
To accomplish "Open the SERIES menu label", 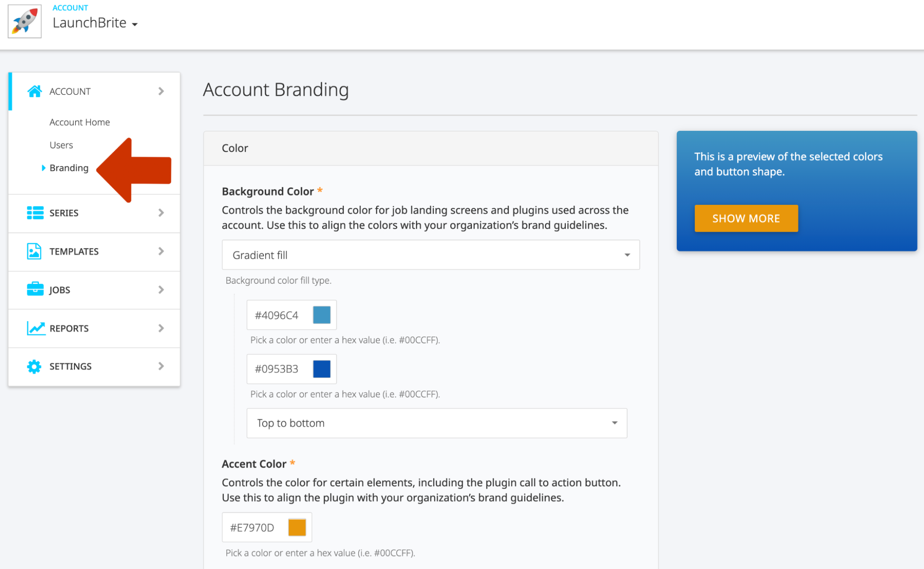I will click(64, 213).
